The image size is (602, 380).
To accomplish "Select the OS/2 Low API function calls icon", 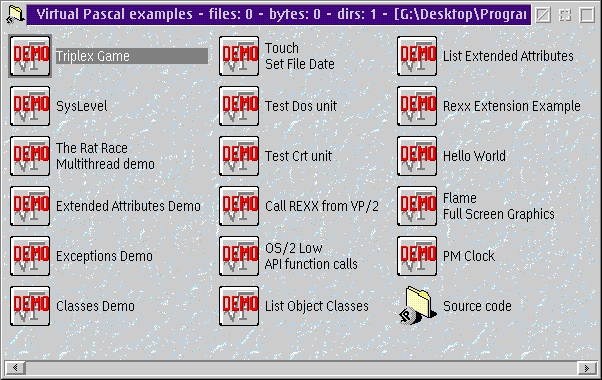I will click(x=239, y=256).
